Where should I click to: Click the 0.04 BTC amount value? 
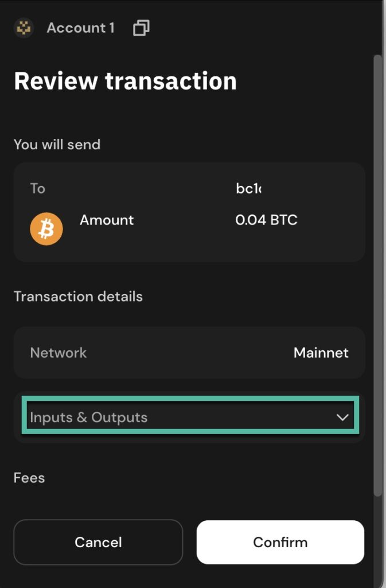point(266,220)
